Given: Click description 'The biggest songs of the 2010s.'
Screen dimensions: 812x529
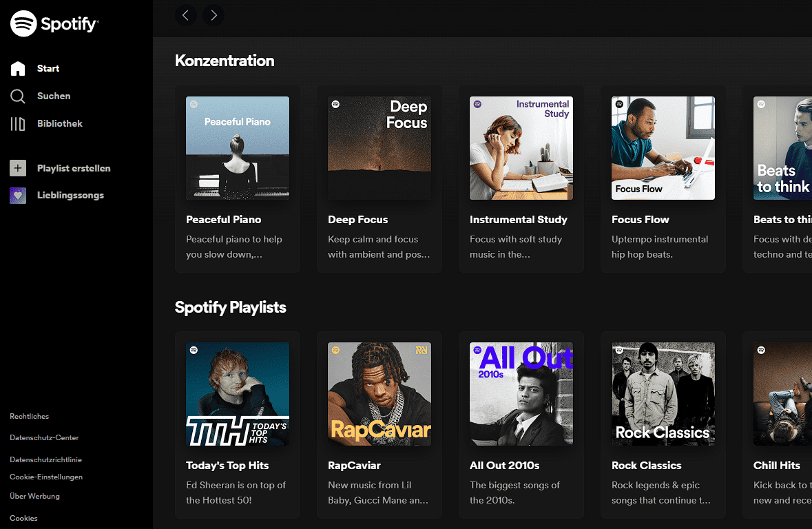Looking at the screenshot, I should [x=514, y=492].
